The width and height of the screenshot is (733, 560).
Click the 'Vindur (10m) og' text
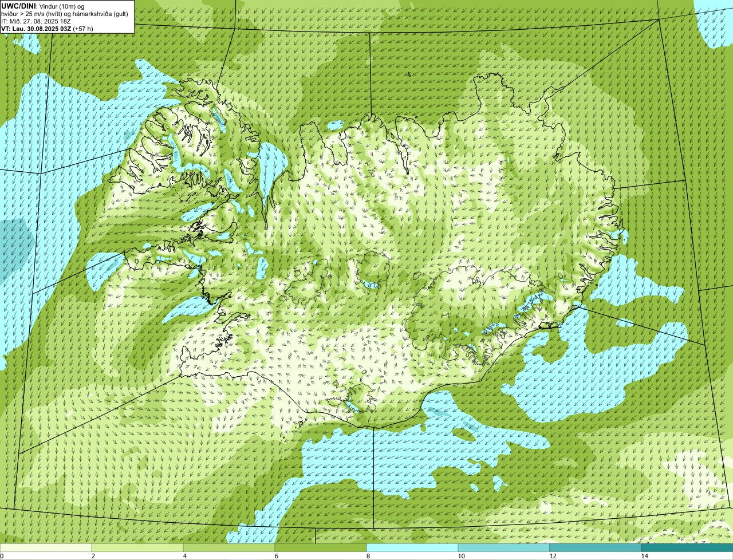[62, 6]
